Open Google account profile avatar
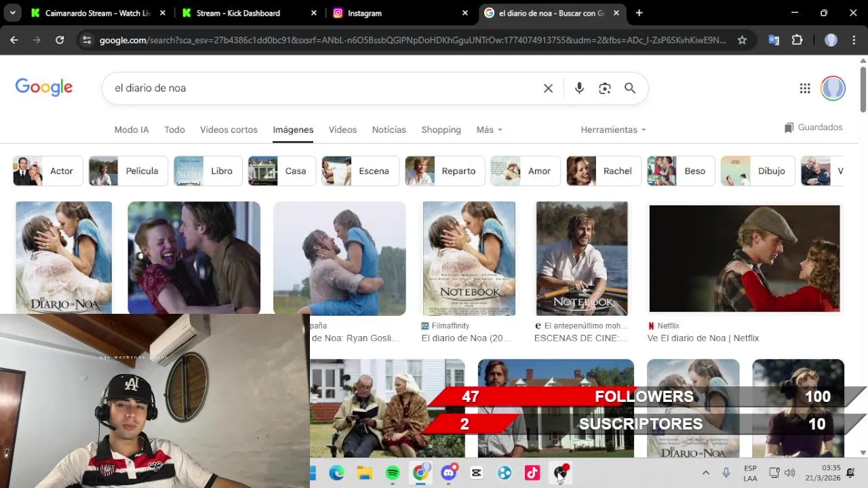868x488 pixels. coord(833,88)
